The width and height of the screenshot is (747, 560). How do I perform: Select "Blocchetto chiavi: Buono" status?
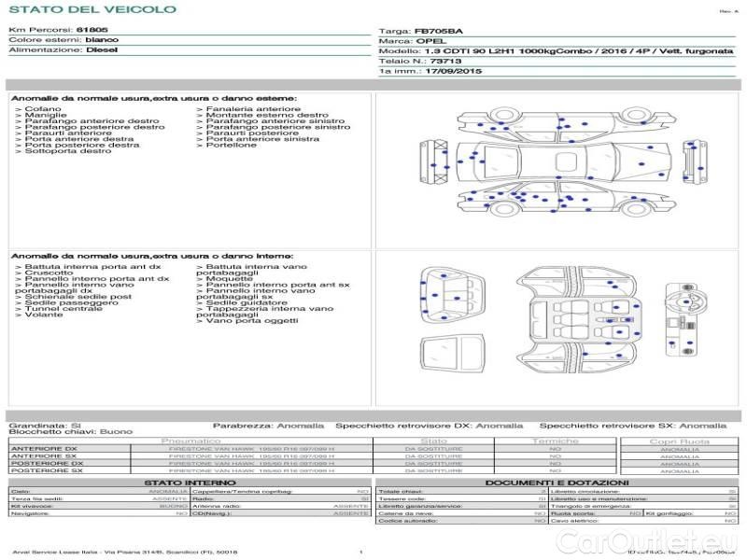[x=71, y=432]
